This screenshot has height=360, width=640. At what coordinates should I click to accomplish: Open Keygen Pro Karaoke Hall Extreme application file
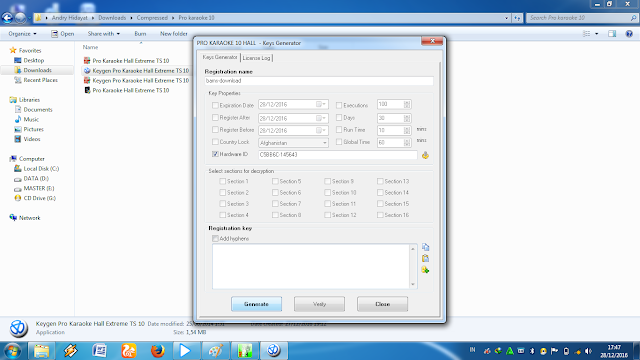pyautogui.click(x=136, y=71)
